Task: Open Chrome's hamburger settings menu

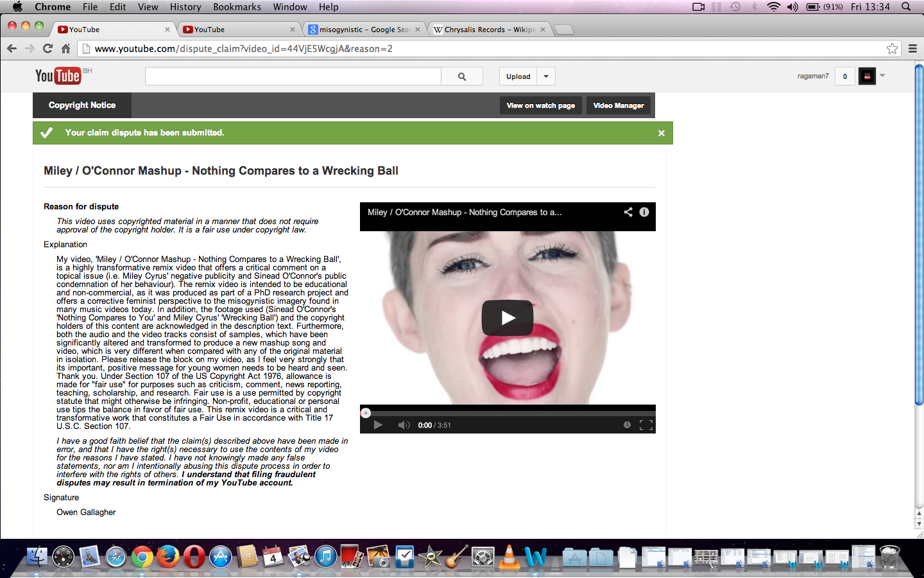Action: pos(912,48)
